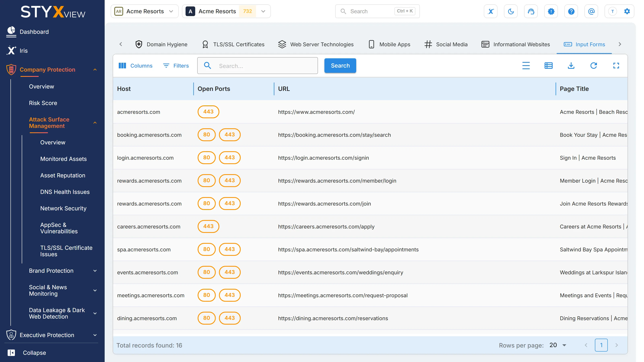Open the help question mark icon
The height and width of the screenshot is (362, 644).
[571, 11]
